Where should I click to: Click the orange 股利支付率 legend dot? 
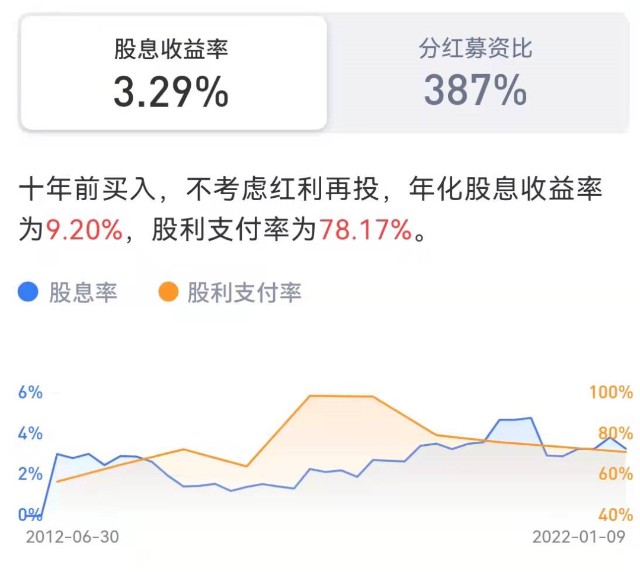coord(168,292)
